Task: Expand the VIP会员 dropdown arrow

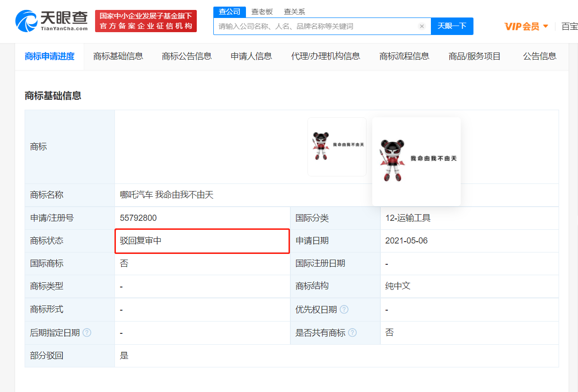Action: (x=545, y=26)
